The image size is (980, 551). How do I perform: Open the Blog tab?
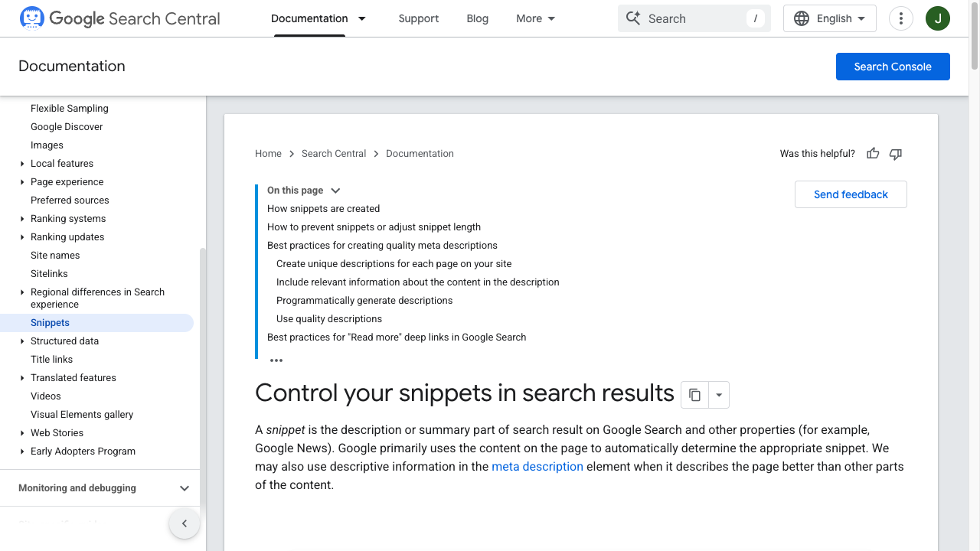click(478, 18)
